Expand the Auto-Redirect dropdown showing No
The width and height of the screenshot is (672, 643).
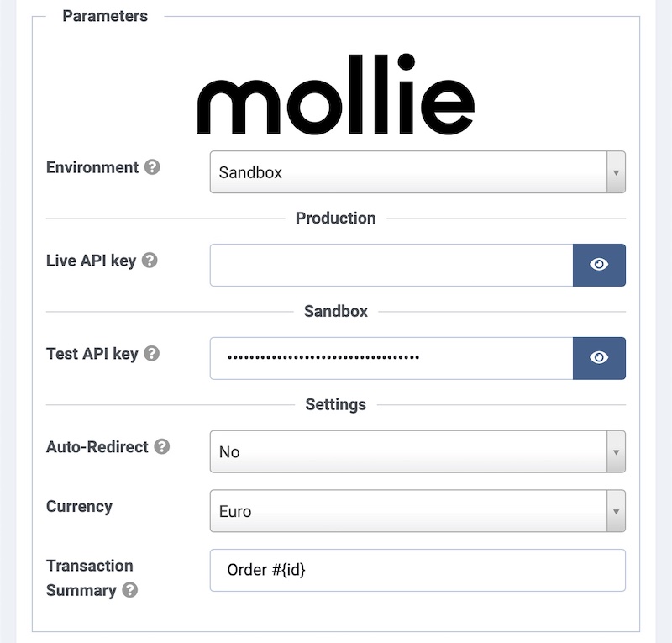tap(408, 452)
